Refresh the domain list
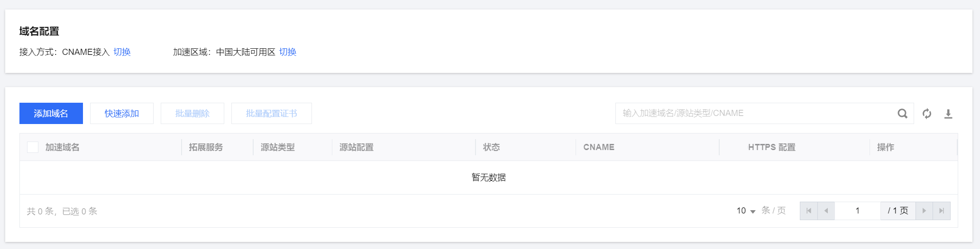Image resolution: width=980 pixels, height=249 pixels. 927,114
